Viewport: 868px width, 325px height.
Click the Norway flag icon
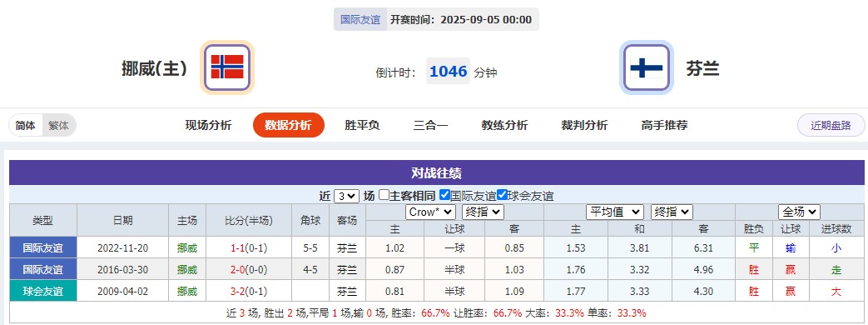pyautogui.click(x=227, y=67)
